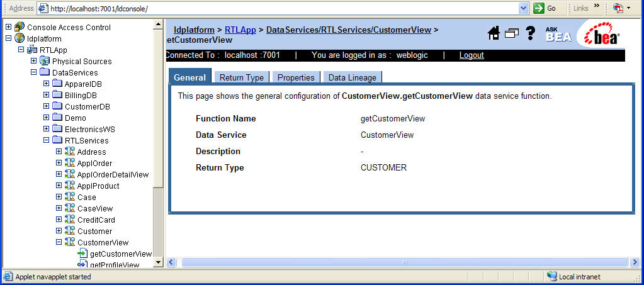Image resolution: width=644 pixels, height=285 pixels.
Task: Switch to the Return Type tab
Action: tap(242, 77)
